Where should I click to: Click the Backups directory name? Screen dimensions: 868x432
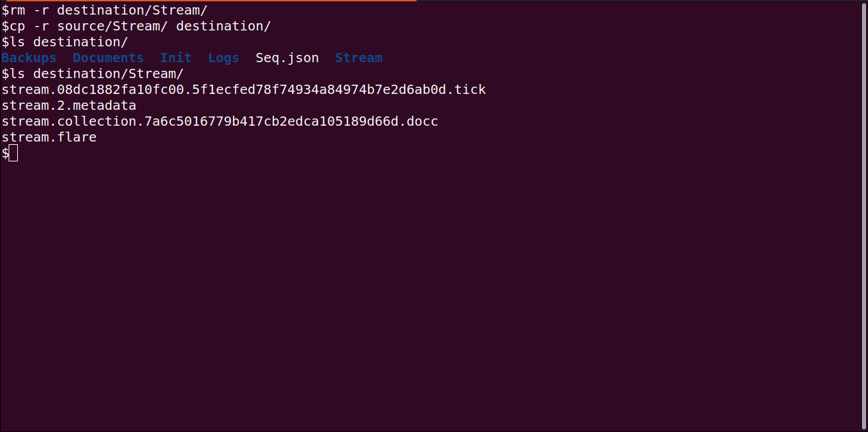tap(29, 58)
